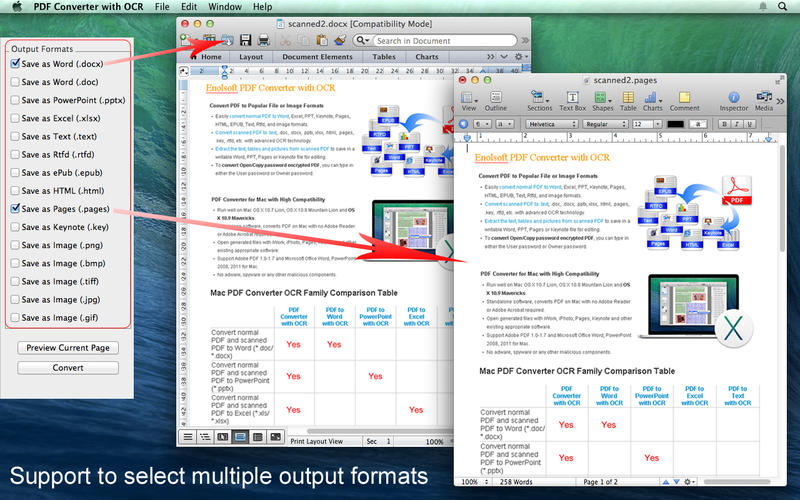
Task: Collapse the Word ribbon with the chevron
Action: 504,57
